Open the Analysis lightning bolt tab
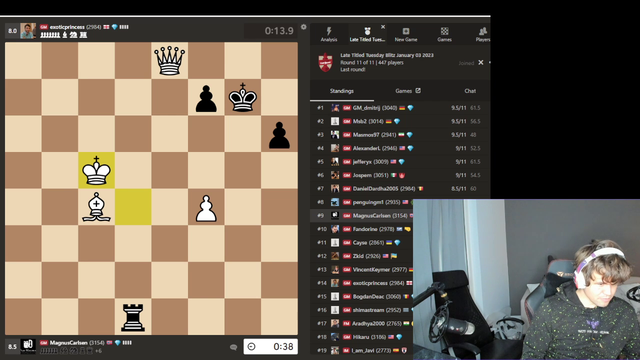640x360 pixels. pyautogui.click(x=329, y=34)
